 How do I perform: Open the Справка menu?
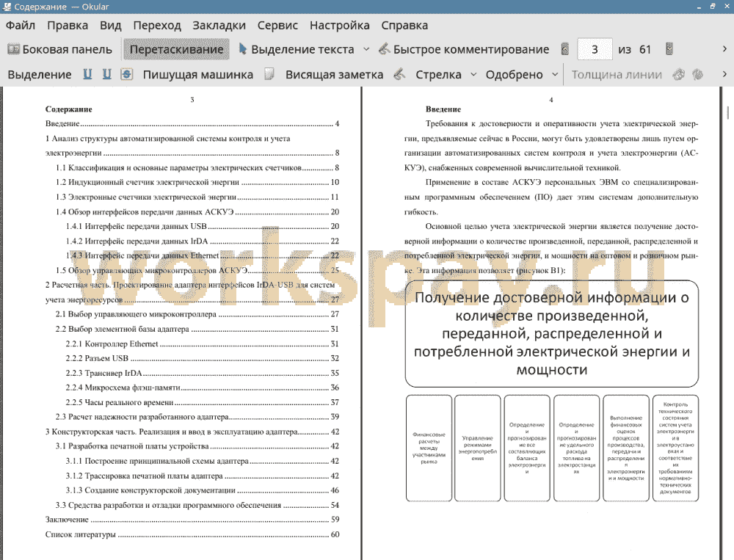[404, 25]
